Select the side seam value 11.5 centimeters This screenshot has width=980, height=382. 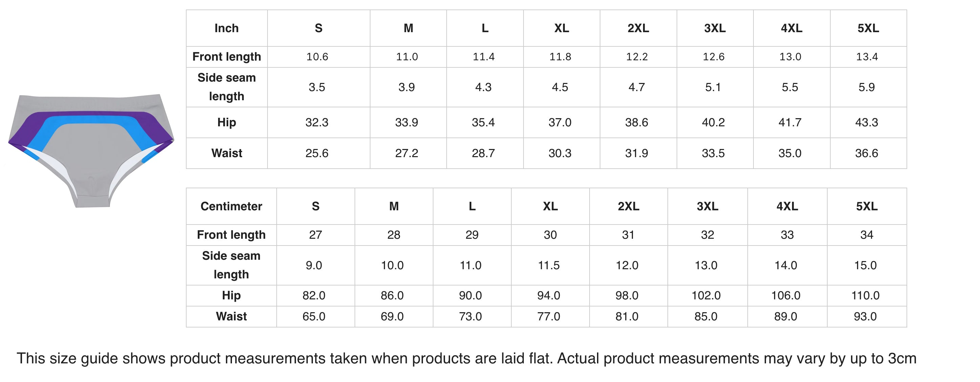(x=549, y=265)
